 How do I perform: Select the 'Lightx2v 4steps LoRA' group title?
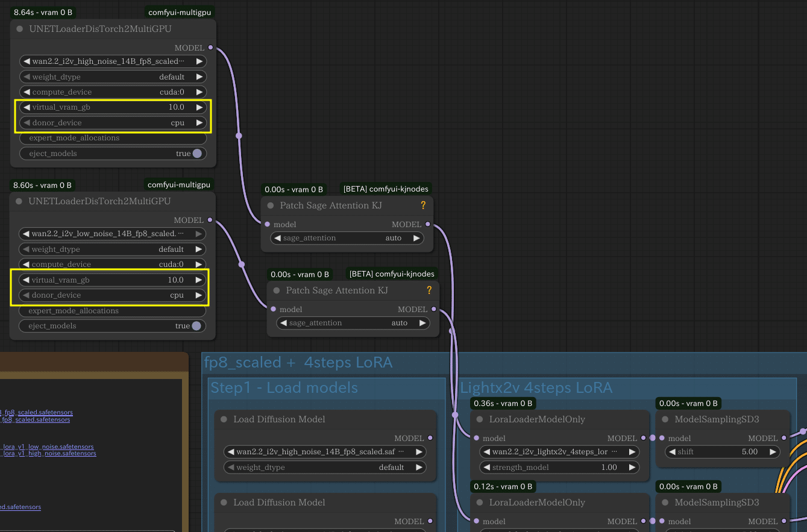pos(536,388)
